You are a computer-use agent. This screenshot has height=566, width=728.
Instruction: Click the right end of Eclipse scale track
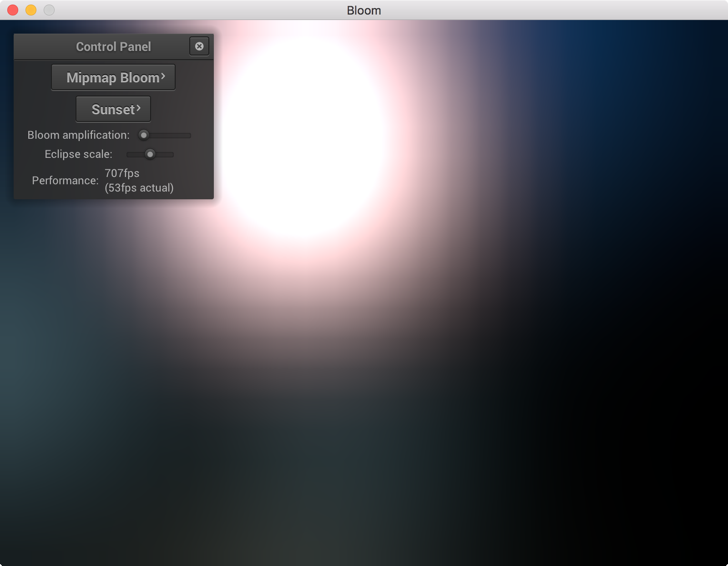click(172, 154)
